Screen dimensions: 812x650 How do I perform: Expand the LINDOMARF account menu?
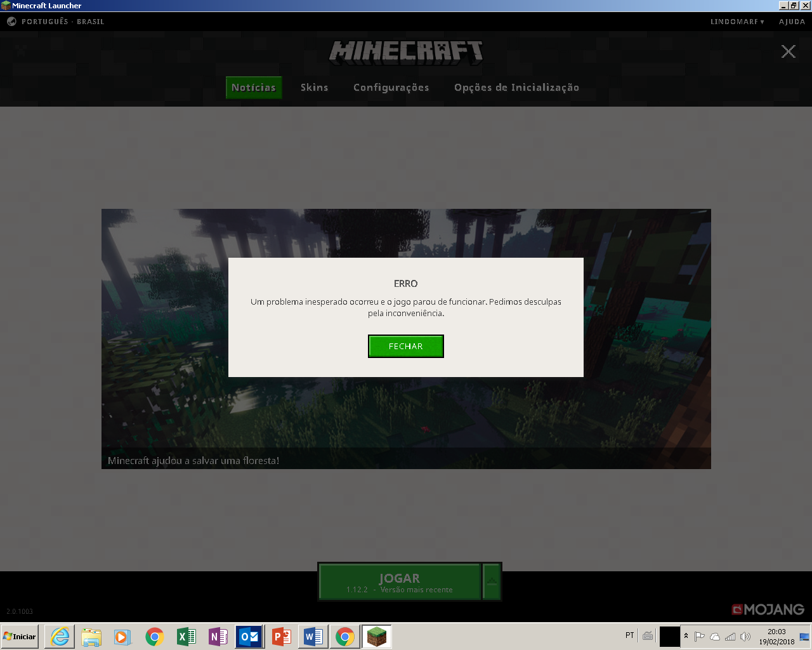737,22
